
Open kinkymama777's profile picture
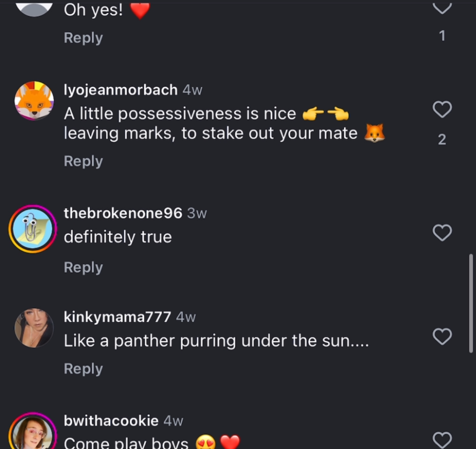pyautogui.click(x=34, y=328)
